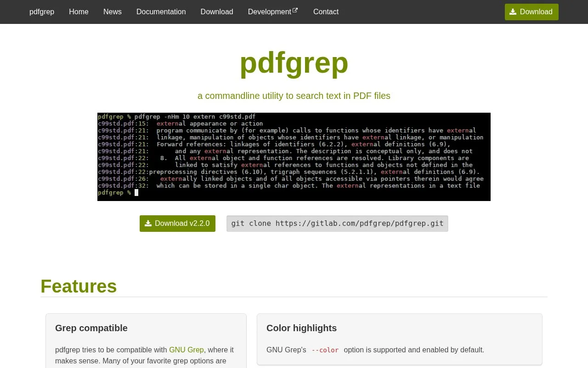Open the Development external link
Viewport: 588px width, 368px height.
coord(273,11)
